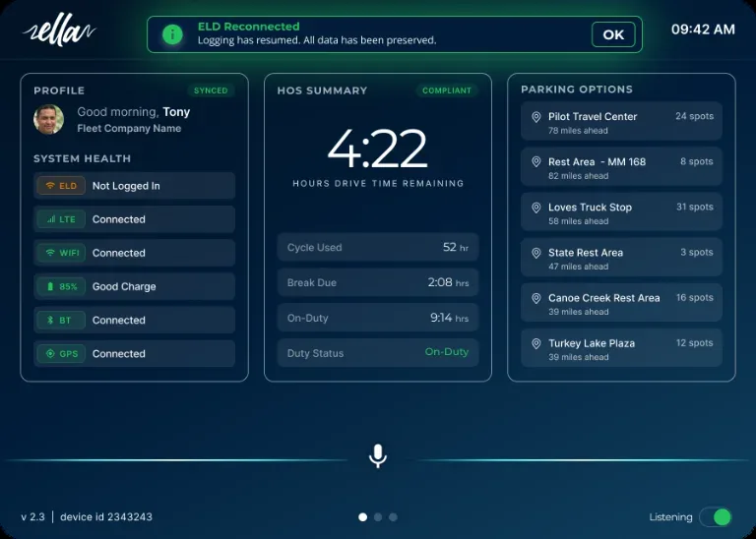Click the 'SYSTEM HEALTH' heading
The width and height of the screenshot is (756, 539).
[x=82, y=159]
